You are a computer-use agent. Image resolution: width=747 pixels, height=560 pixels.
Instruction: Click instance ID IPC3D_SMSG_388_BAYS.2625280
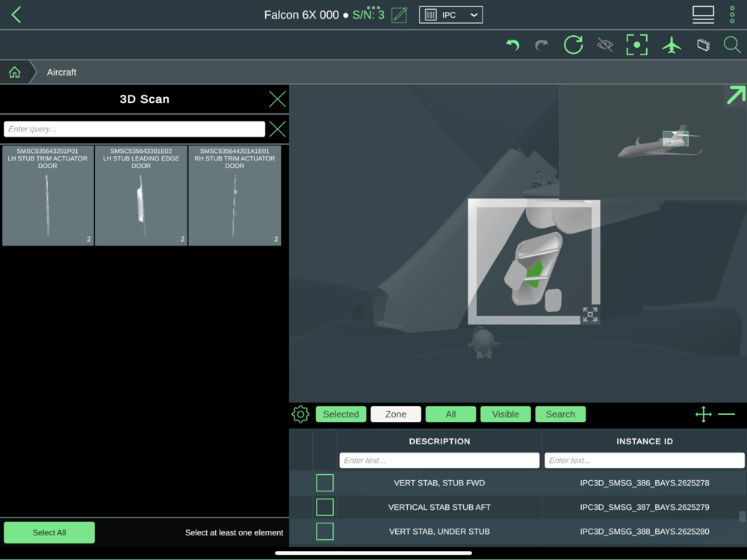(645, 532)
